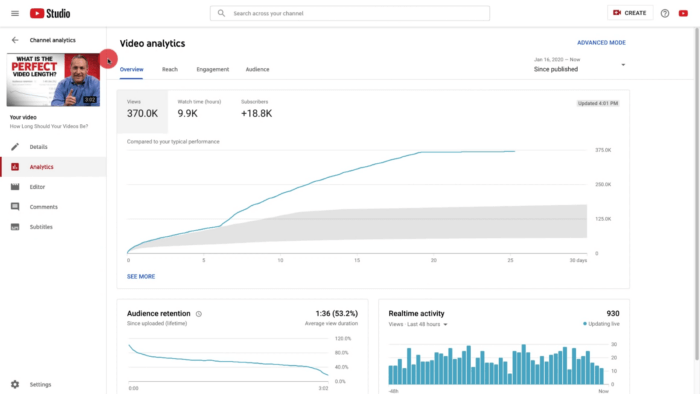Open the Editor clapperboard icon
Image resolution: width=700 pixels, height=394 pixels.
point(15,187)
